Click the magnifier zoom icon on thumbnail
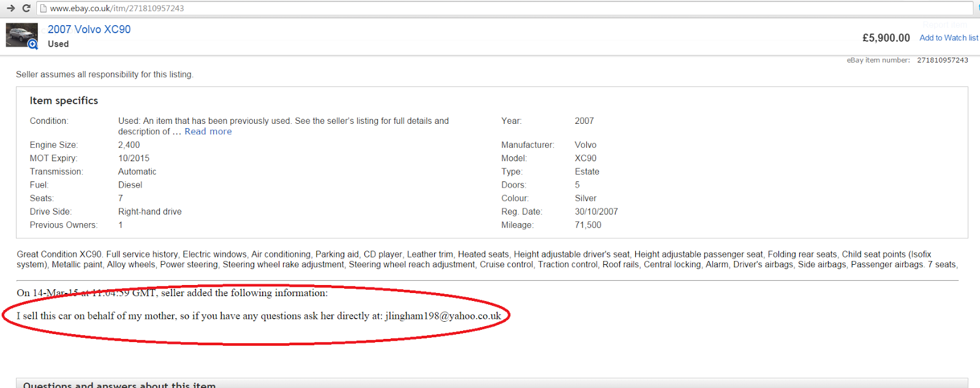This screenshot has width=980, height=388. (32, 44)
